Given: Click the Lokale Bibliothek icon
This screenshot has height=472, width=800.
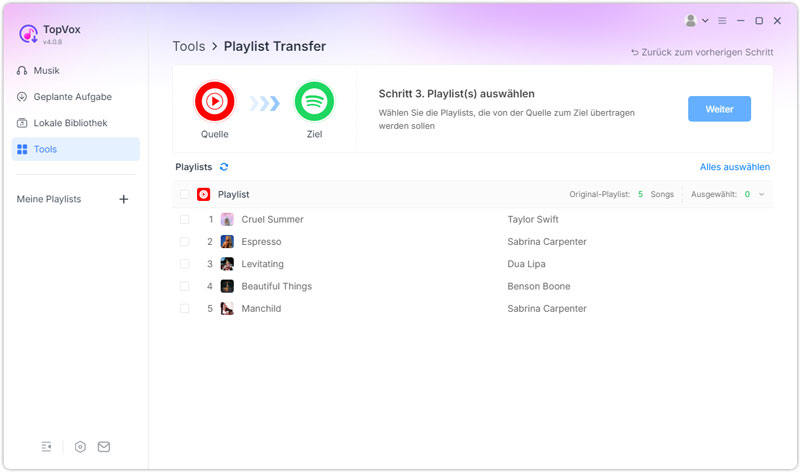Looking at the screenshot, I should [x=22, y=123].
